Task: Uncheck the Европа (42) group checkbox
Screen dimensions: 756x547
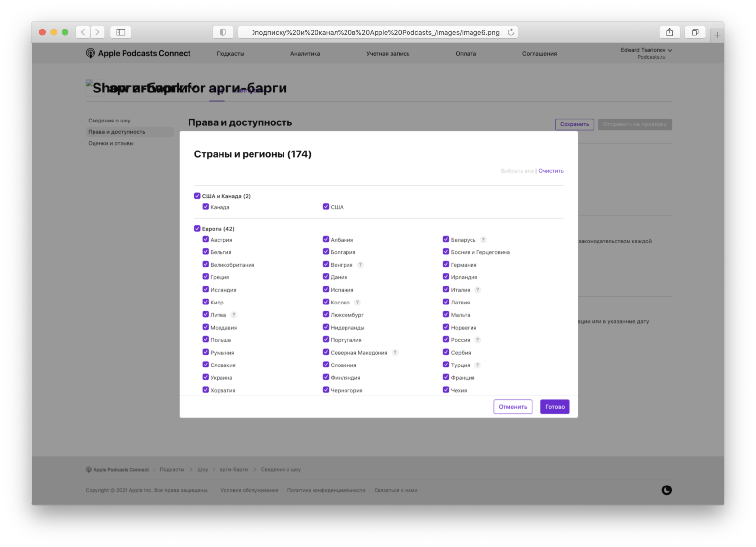Action: click(197, 228)
